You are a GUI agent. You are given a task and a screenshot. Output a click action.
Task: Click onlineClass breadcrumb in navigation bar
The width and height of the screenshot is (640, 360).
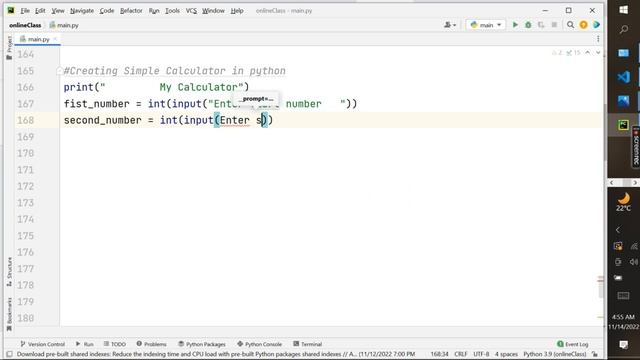pos(25,25)
